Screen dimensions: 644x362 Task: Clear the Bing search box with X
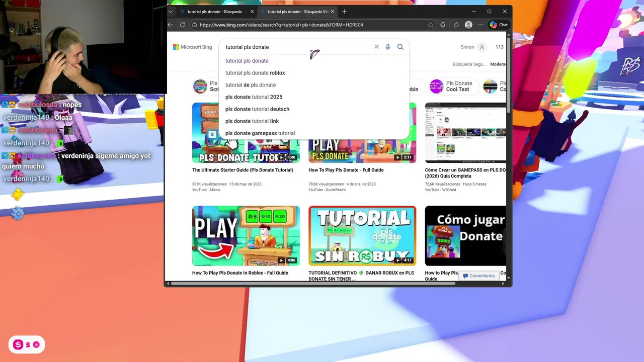376,47
